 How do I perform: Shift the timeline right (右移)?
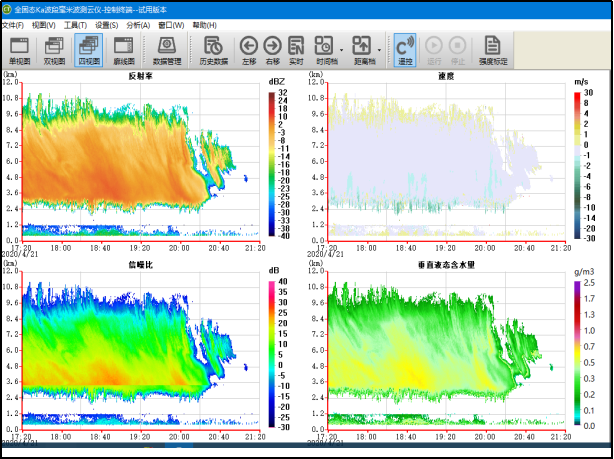[x=273, y=51]
